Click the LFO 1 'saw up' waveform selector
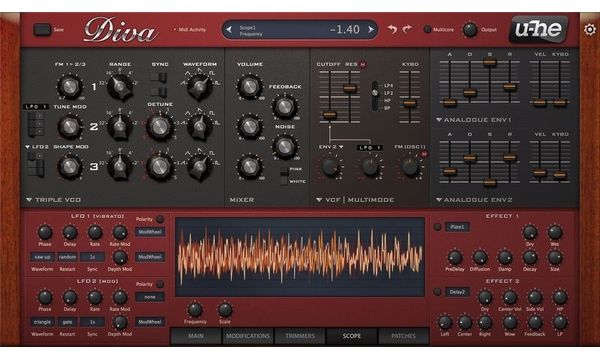The width and height of the screenshot is (600, 360). (x=42, y=257)
